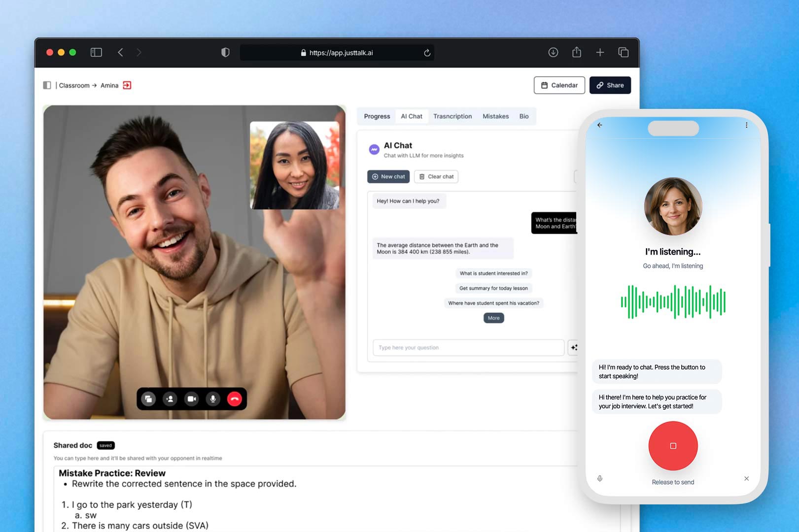The image size is (799, 532).
Task: Click the purple AI Chat avatar icon
Action: [374, 149]
